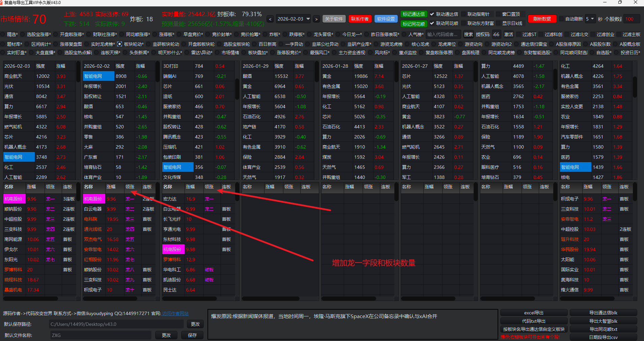Click the red 刷新数据 button
Image resolution: width=644 pixels, height=341 pixels.
(542, 19)
